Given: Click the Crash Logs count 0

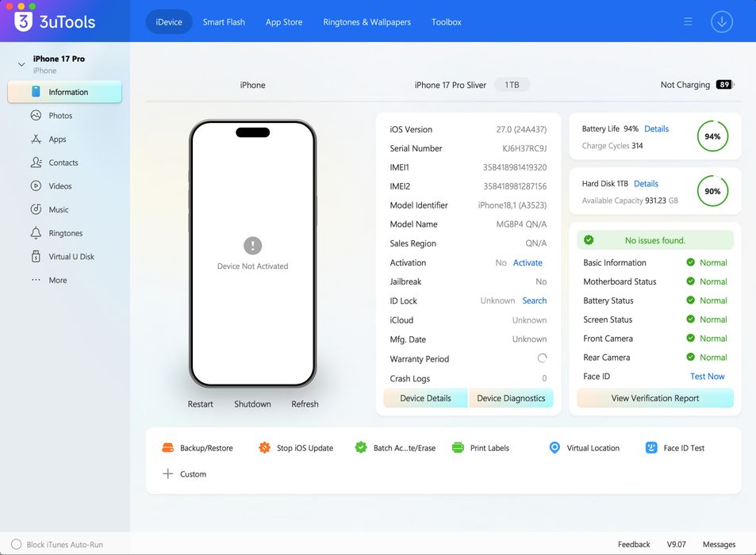Looking at the screenshot, I should point(544,378).
